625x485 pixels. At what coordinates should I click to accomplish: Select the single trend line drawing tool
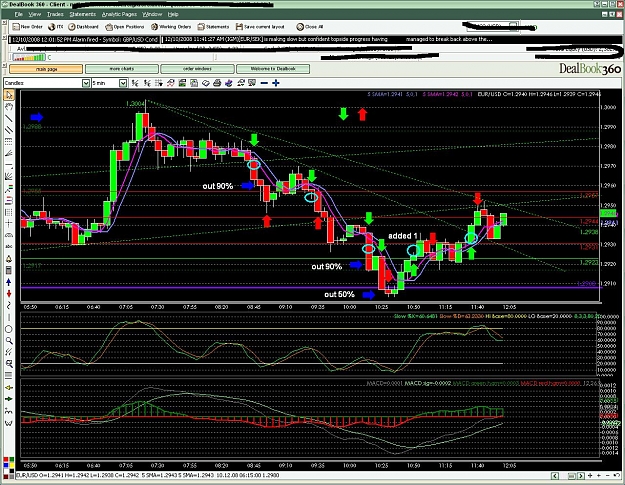click(x=9, y=118)
